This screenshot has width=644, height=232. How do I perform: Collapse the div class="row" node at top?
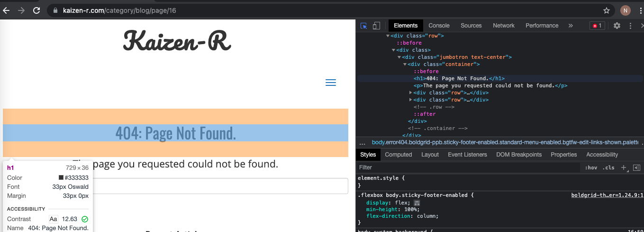click(388, 36)
